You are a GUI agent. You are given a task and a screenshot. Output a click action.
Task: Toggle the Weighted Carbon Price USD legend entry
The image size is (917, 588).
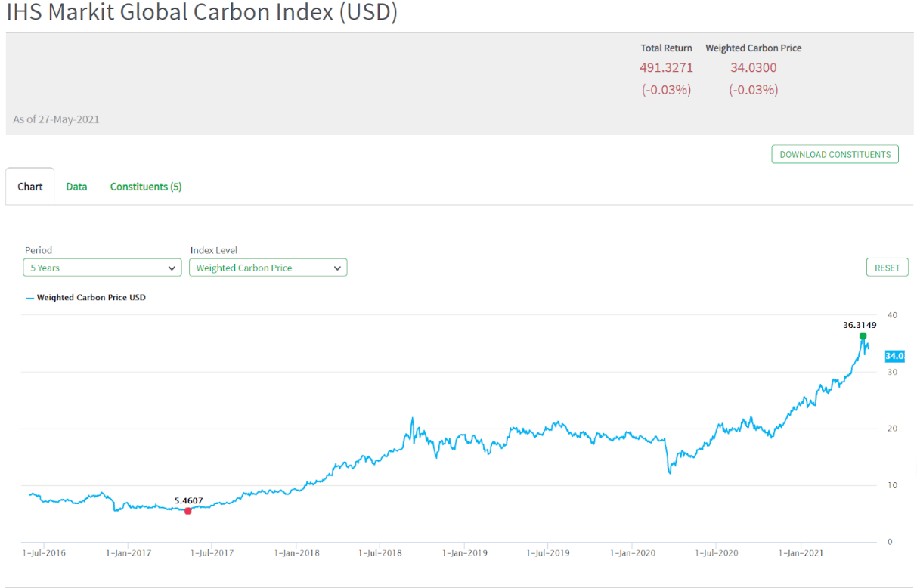click(x=86, y=298)
